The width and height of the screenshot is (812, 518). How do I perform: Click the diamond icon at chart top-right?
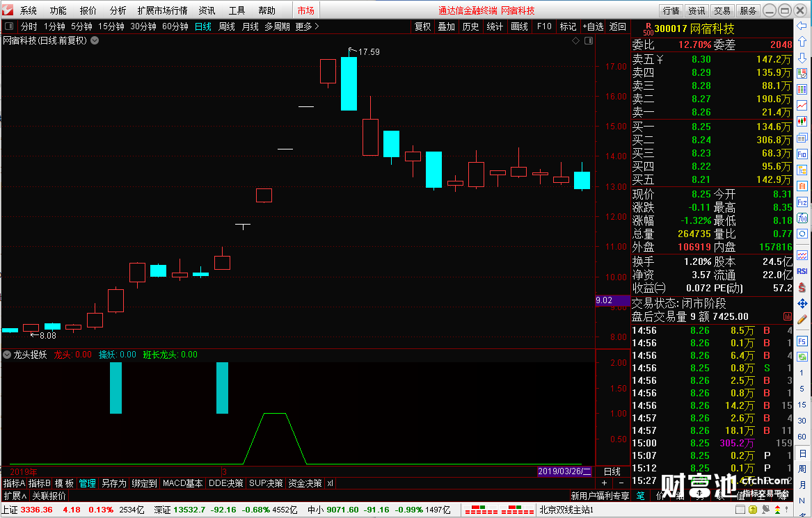click(575, 40)
